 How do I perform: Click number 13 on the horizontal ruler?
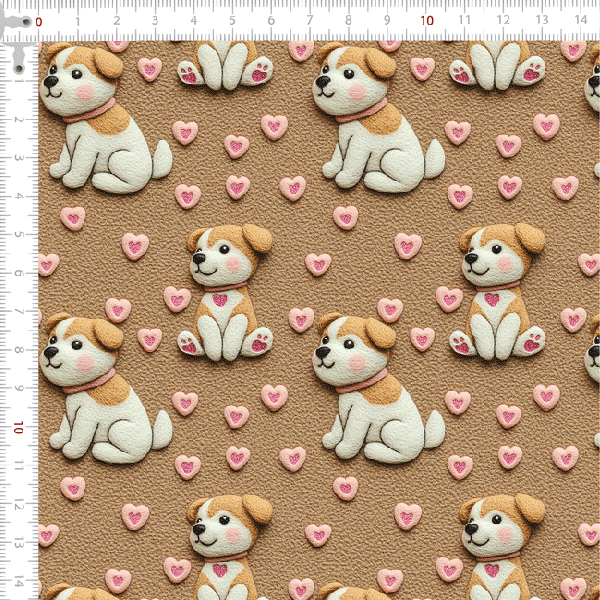tap(542, 20)
